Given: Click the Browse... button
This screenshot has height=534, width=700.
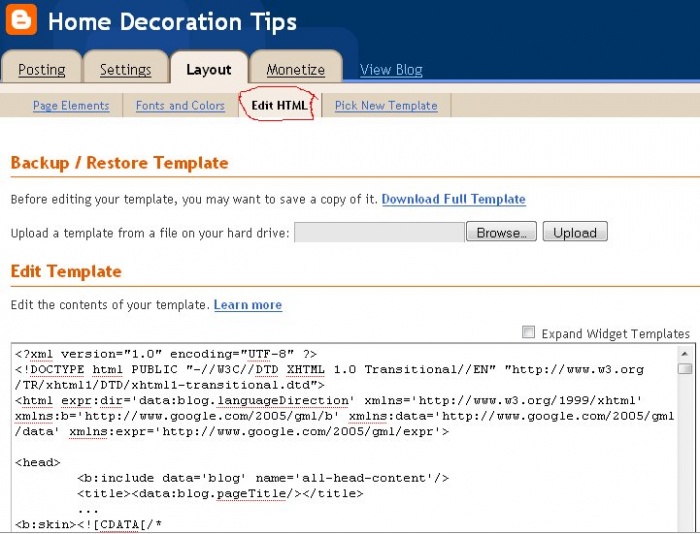Looking at the screenshot, I should tap(501, 232).
